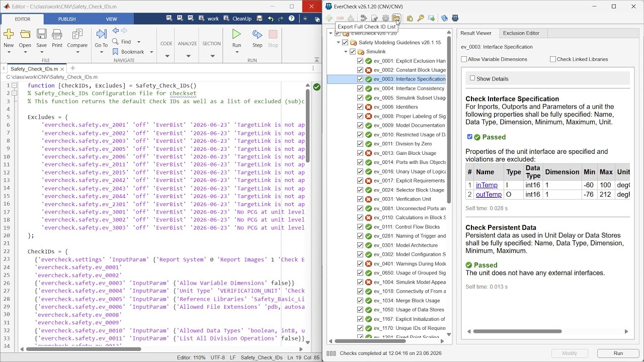Uncheck the Simulink folder checkbox
Viewport: 644px width, 362px height.
coord(353,52)
